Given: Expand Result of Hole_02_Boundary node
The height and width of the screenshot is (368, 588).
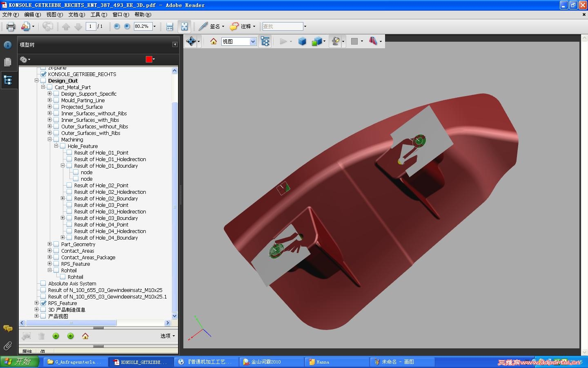Looking at the screenshot, I should click(x=62, y=198).
